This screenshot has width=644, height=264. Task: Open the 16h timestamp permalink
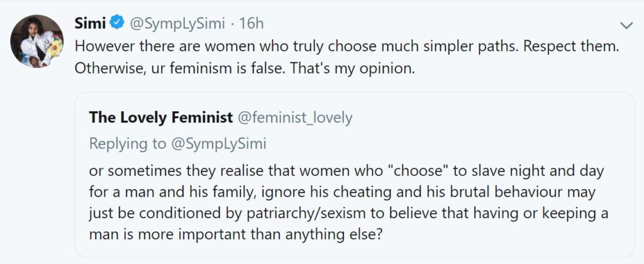point(252,25)
